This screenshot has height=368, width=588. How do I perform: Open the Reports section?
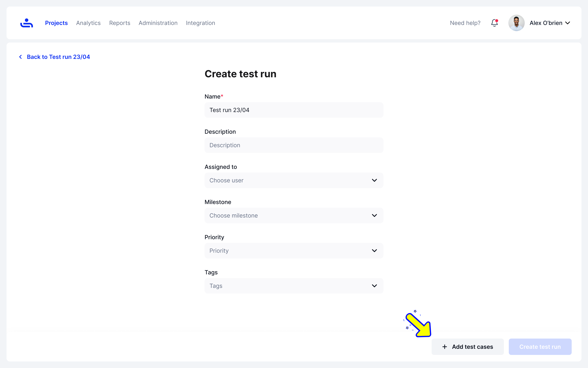click(120, 23)
